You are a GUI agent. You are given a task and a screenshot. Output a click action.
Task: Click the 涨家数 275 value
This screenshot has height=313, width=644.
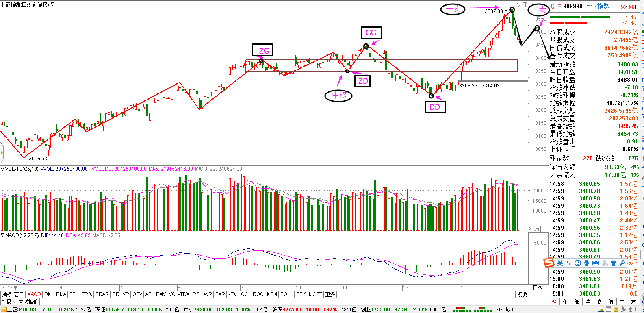coord(588,158)
